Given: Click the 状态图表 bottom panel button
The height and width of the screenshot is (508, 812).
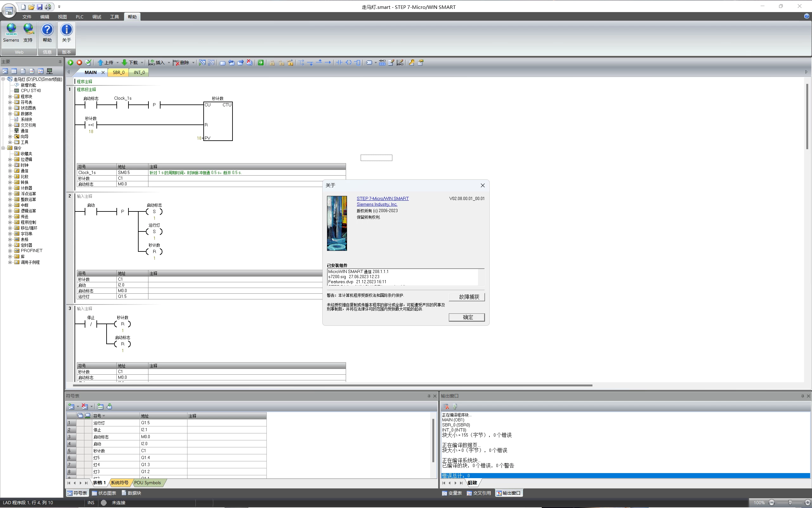Looking at the screenshot, I should click(104, 493).
